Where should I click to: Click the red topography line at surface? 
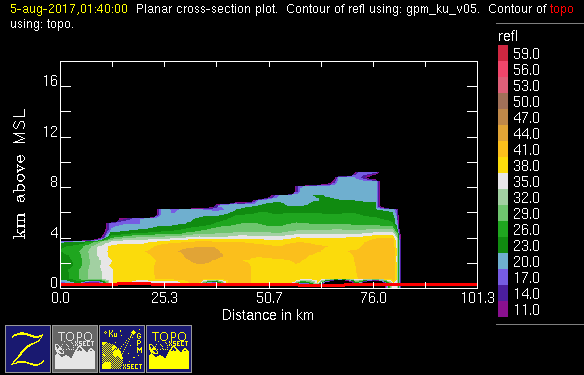pos(268,285)
